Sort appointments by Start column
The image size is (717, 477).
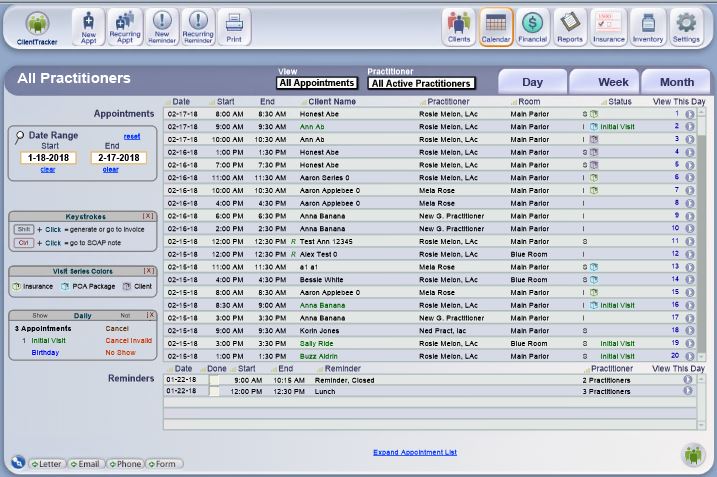pos(225,102)
